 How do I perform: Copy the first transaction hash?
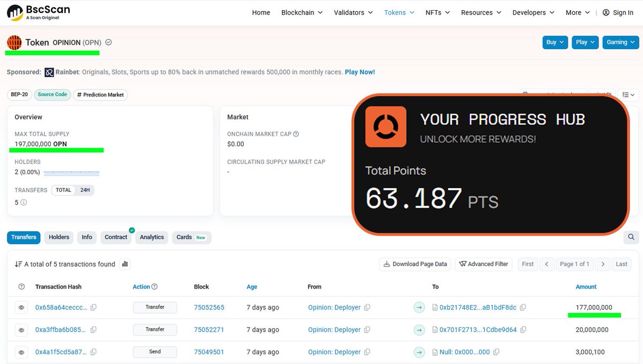point(94,307)
